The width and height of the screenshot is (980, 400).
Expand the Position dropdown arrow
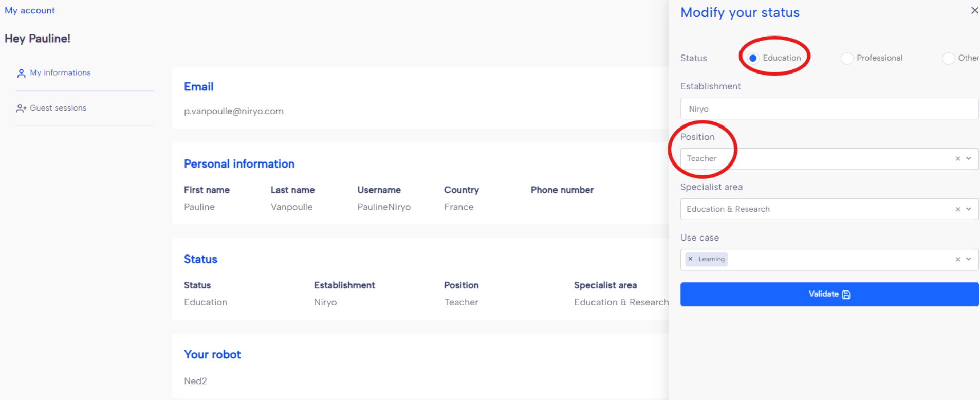tap(969, 159)
